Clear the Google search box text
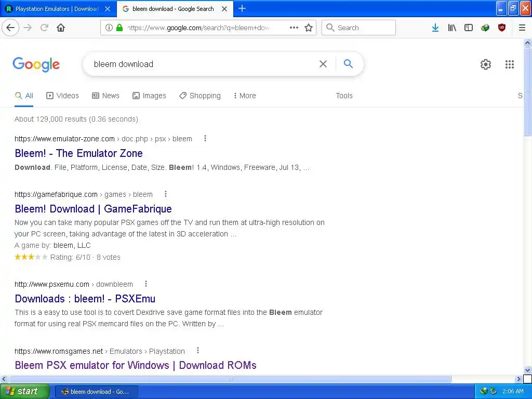This screenshot has width=532, height=399. click(x=323, y=64)
